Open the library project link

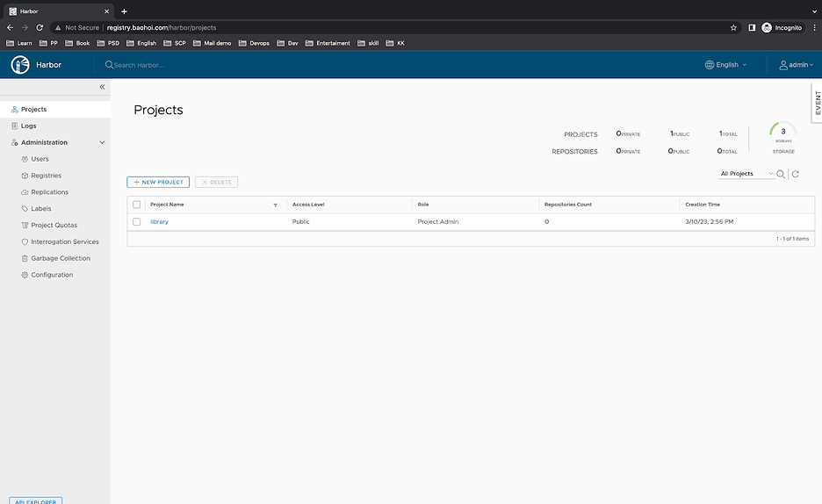pyautogui.click(x=159, y=222)
